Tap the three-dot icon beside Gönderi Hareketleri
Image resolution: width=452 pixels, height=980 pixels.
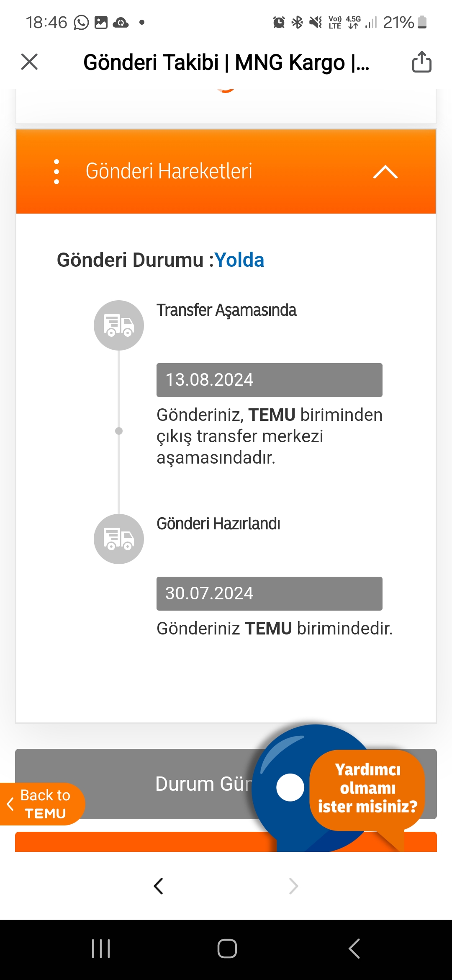56,172
